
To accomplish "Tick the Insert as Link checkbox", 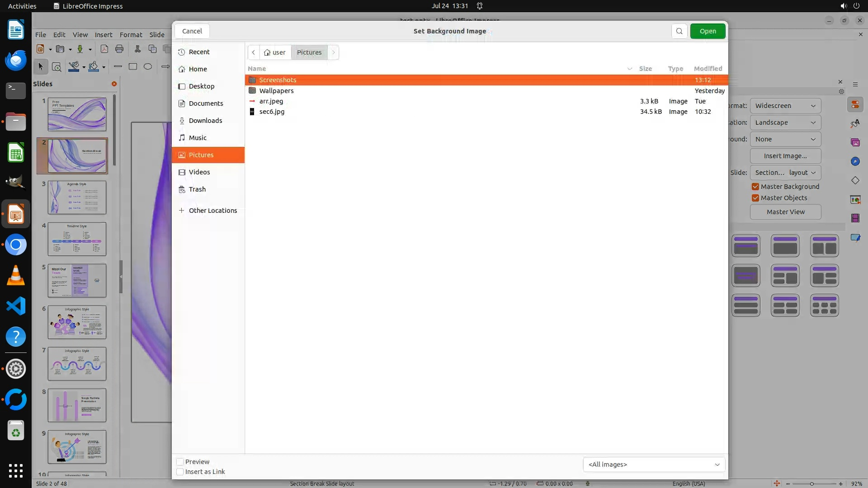I will coord(180,472).
